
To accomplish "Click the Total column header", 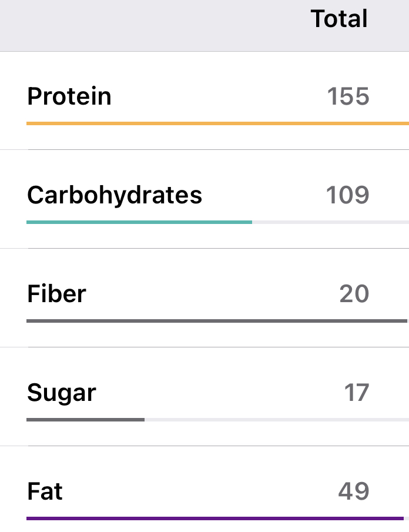I will pos(339,19).
